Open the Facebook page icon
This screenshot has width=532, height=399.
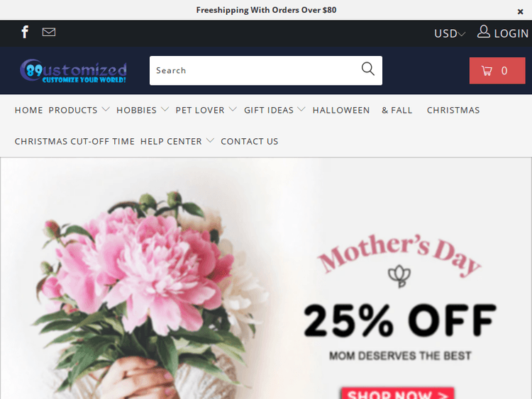point(25,32)
